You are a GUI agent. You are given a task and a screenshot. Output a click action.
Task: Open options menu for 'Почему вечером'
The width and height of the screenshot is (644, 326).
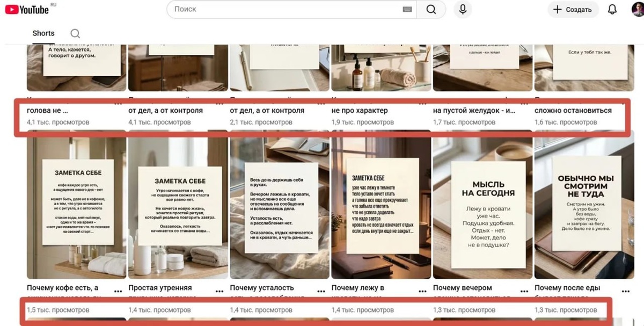click(x=523, y=291)
